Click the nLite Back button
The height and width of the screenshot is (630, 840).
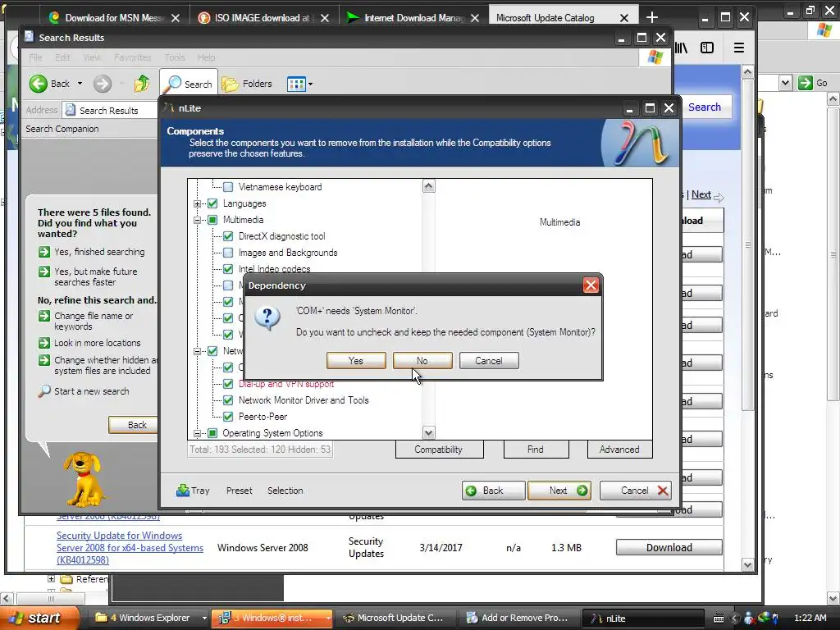493,491
